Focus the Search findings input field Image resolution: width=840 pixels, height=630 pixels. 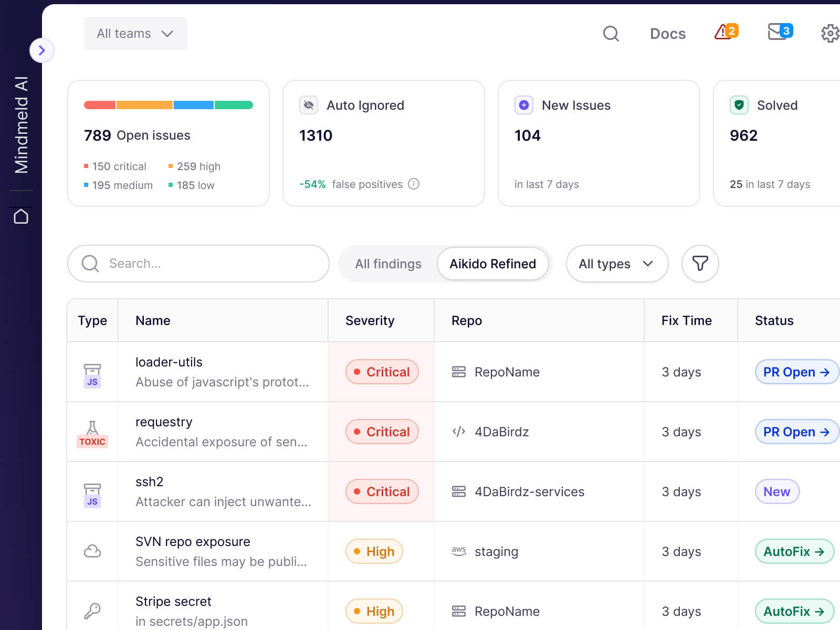point(198,264)
